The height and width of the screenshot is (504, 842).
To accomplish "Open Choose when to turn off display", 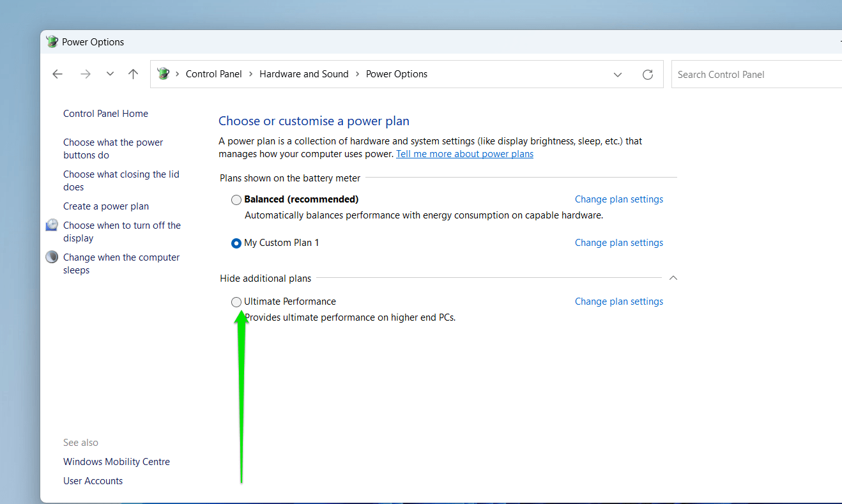I will click(122, 232).
